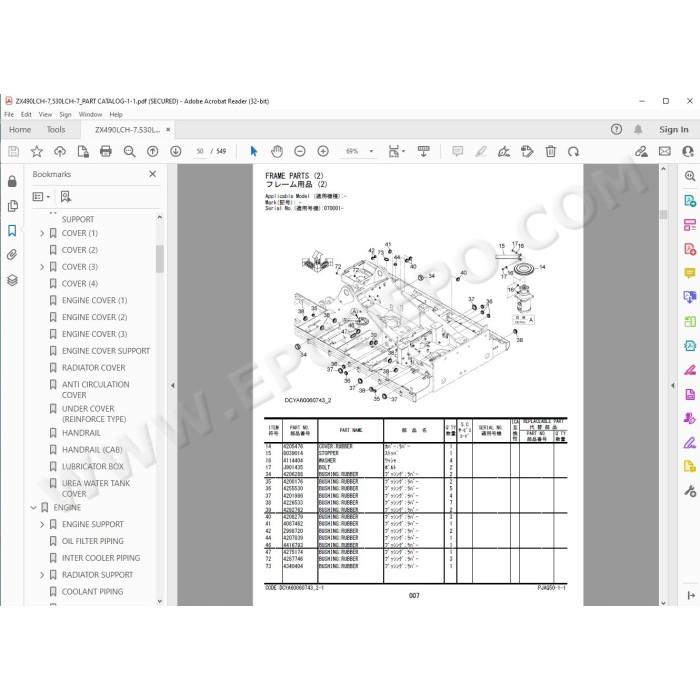
Task: Go to previous page arrow
Action: (x=153, y=152)
